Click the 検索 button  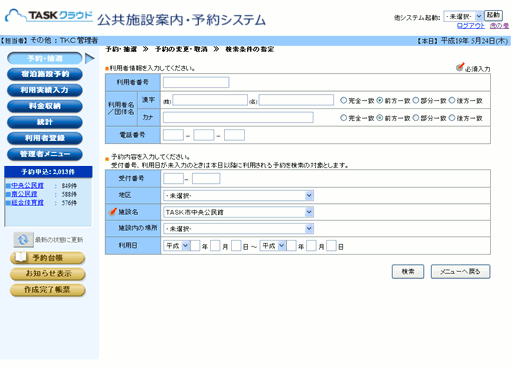pyautogui.click(x=408, y=272)
